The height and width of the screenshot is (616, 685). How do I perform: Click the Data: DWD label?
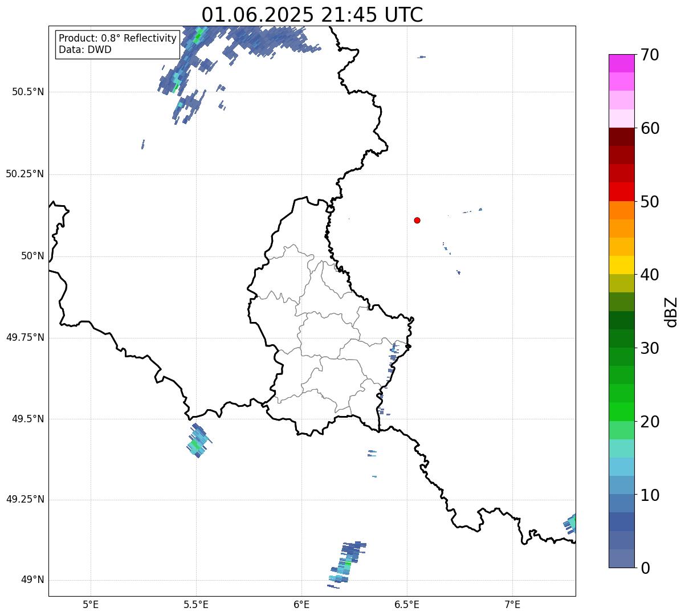click(x=85, y=50)
